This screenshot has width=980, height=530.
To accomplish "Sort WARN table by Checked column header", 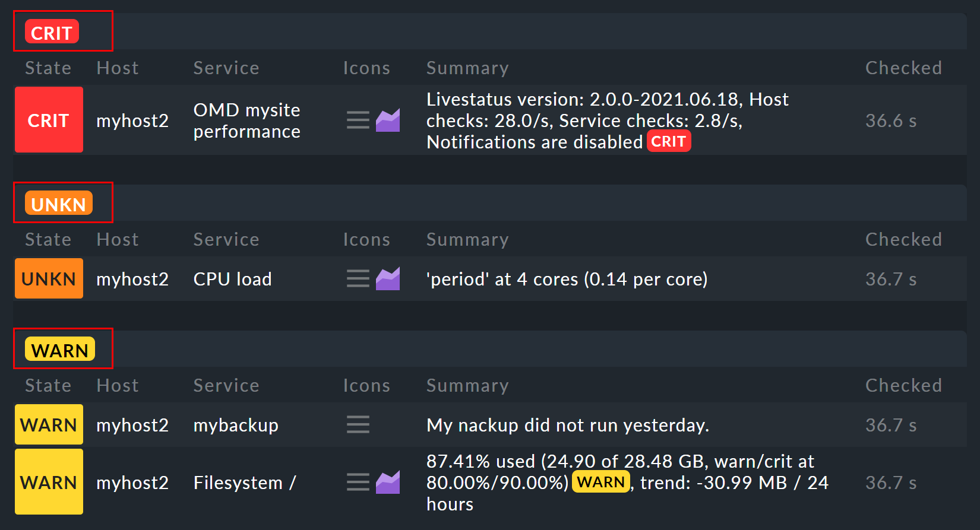I will (903, 386).
